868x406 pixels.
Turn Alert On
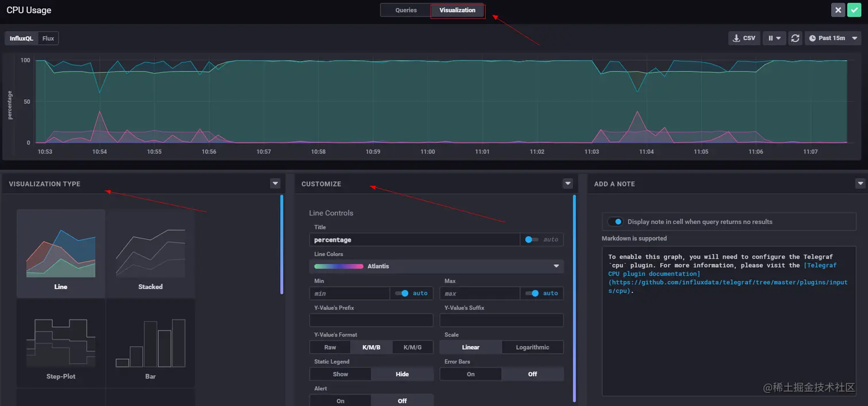click(x=340, y=401)
